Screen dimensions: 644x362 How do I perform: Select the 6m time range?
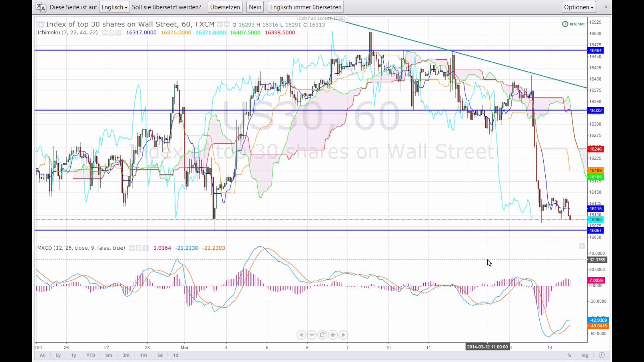click(x=109, y=355)
